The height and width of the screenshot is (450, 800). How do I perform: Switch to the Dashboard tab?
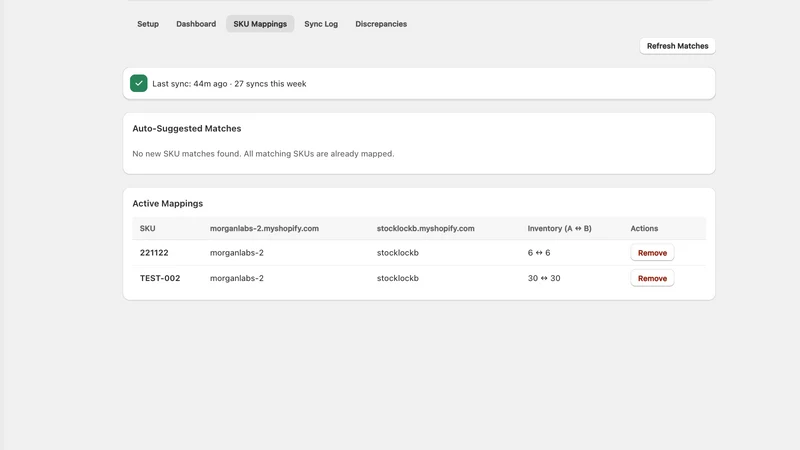(196, 24)
